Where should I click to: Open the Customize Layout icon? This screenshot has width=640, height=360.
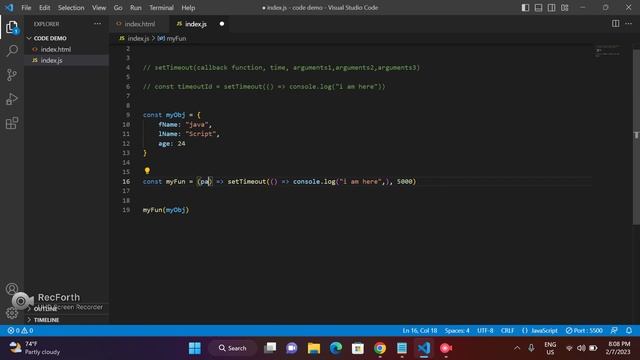(564, 7)
